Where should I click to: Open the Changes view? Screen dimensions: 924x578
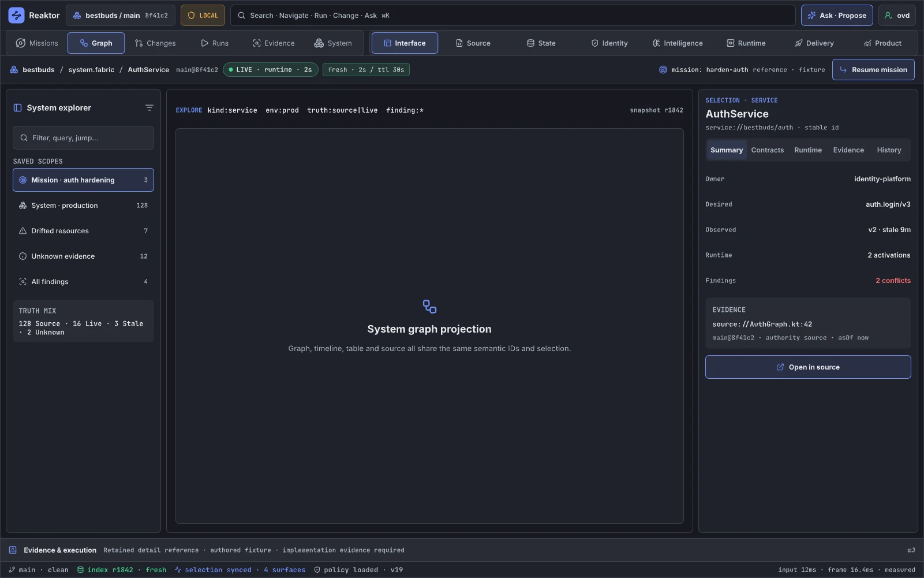tap(155, 43)
